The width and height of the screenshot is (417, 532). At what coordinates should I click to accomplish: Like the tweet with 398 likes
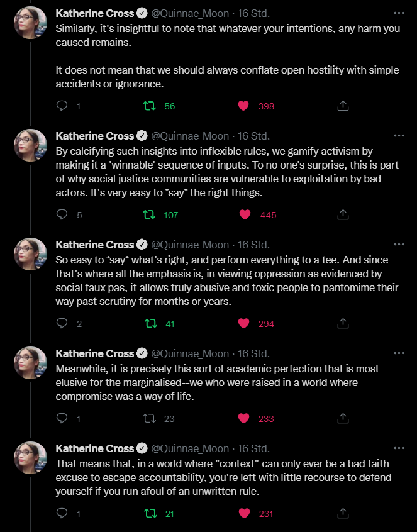point(243,106)
